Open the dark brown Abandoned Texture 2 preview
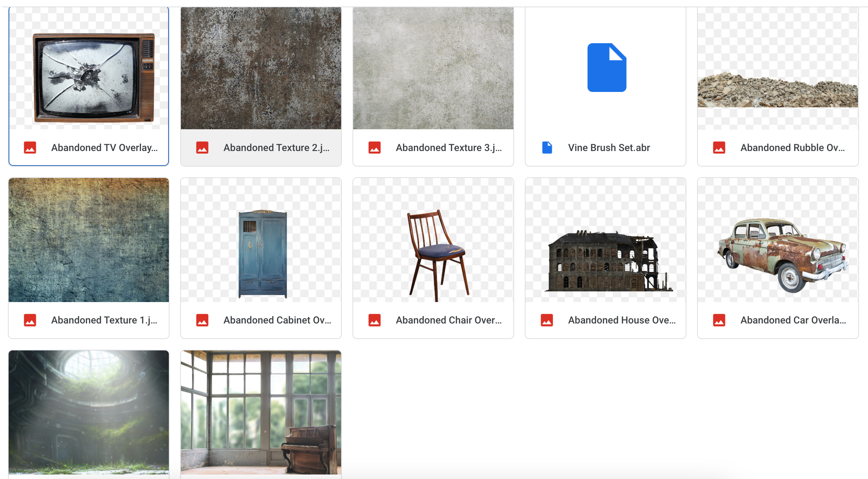 pos(261,68)
